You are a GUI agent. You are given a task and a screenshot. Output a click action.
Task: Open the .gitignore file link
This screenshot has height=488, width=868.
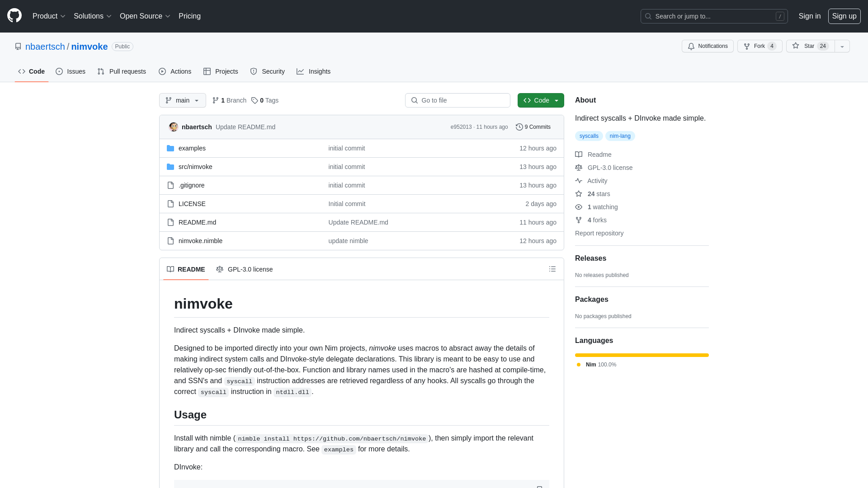[x=191, y=185]
